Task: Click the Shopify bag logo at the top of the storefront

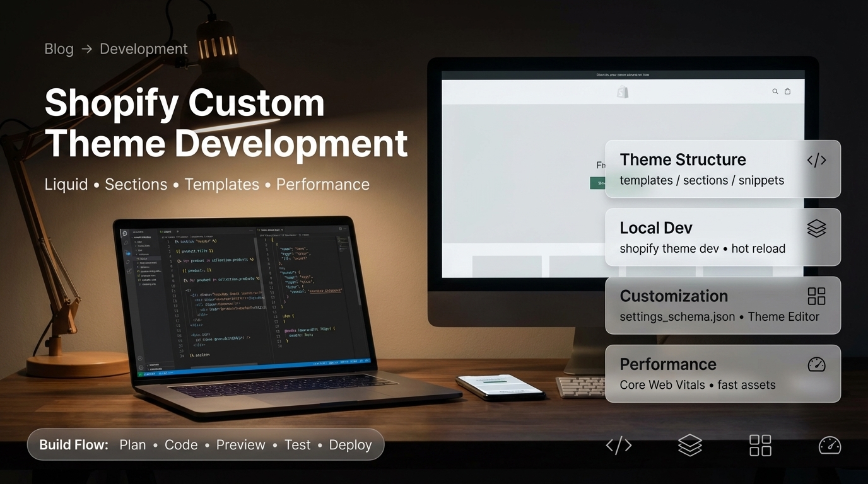Action: pyautogui.click(x=621, y=91)
